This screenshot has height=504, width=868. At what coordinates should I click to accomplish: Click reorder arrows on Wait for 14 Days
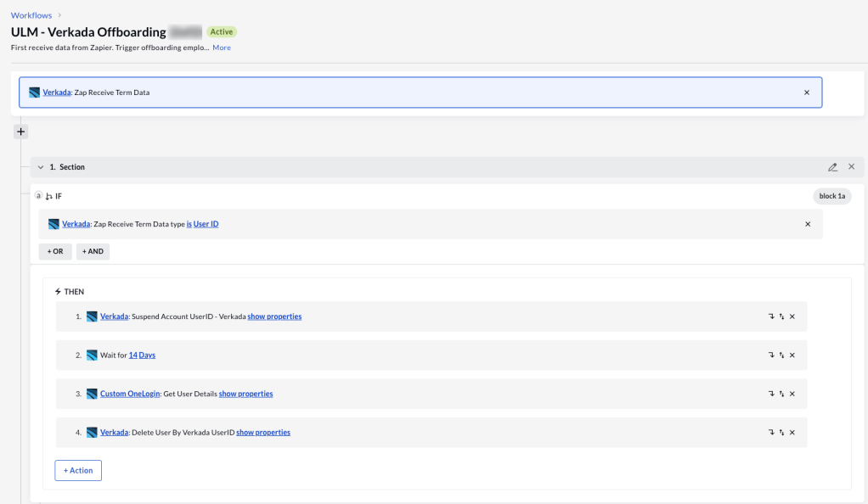[x=781, y=356]
